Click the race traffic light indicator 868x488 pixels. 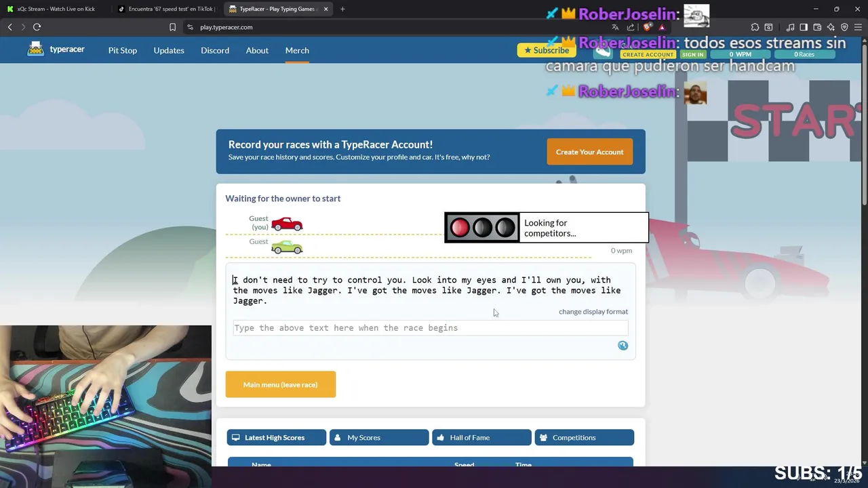pos(482,228)
